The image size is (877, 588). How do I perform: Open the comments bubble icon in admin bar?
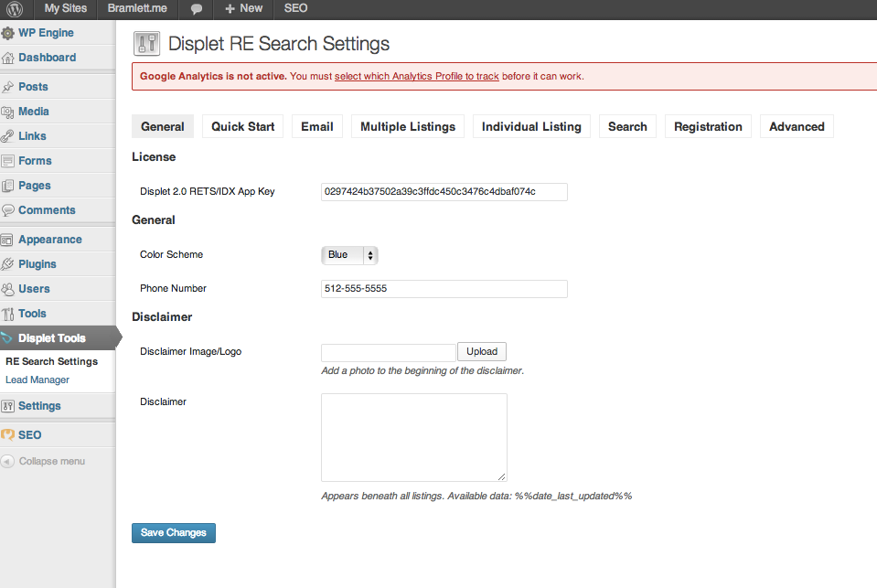[197, 9]
